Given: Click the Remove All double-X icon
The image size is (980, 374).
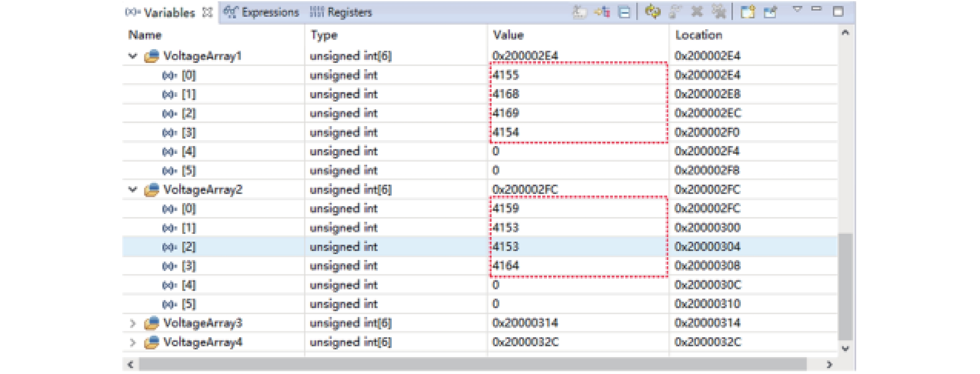Looking at the screenshot, I should [719, 12].
